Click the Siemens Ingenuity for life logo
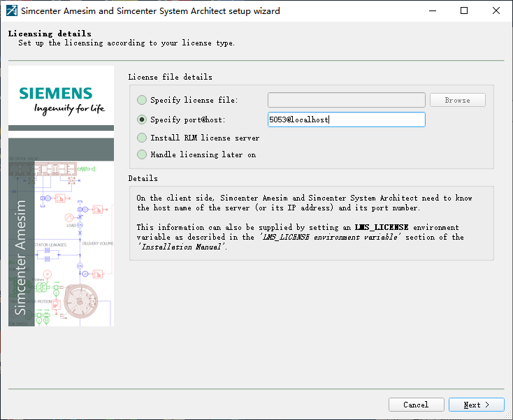Viewport: 513px width, 420px height. click(x=62, y=100)
